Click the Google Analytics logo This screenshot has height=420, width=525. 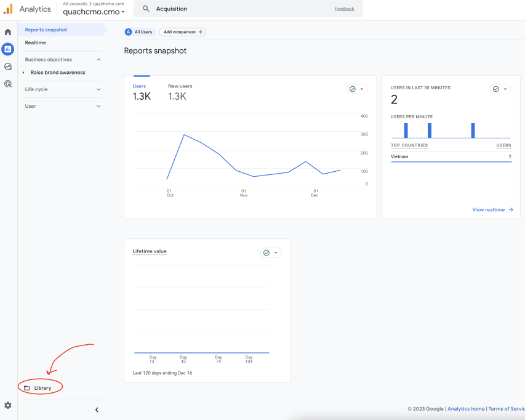pos(8,9)
